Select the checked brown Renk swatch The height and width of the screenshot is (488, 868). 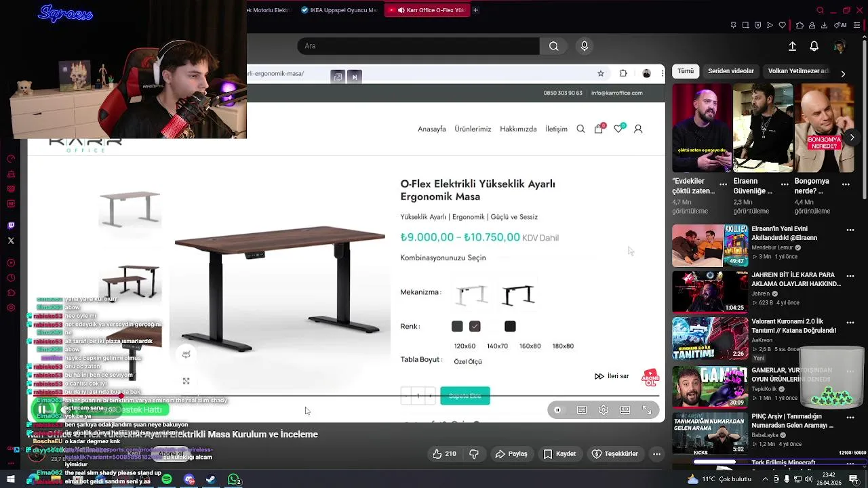click(475, 327)
